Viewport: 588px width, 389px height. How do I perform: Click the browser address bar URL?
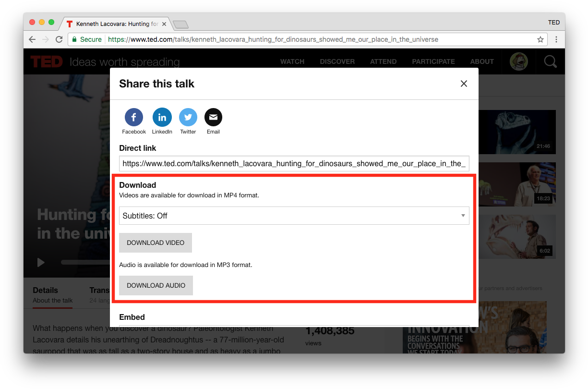point(273,39)
